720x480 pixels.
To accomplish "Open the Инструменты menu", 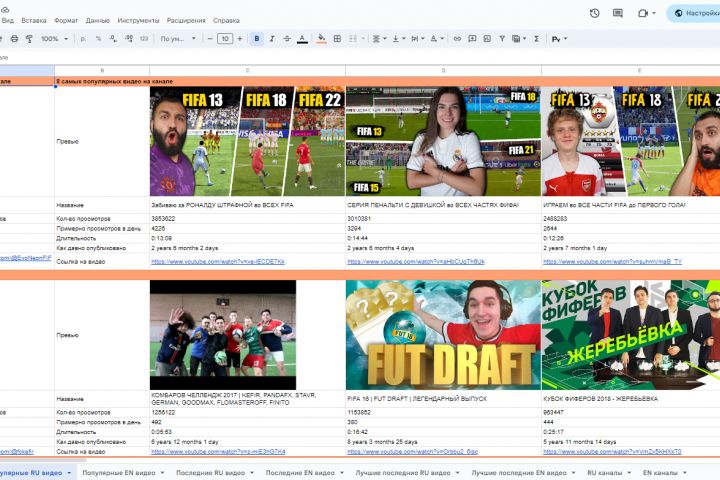I will click(x=138, y=21).
